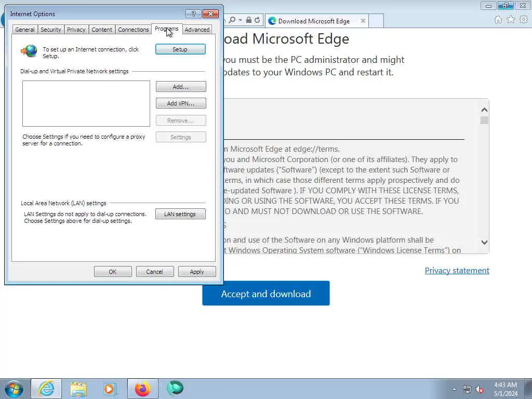This screenshot has height=399, width=532.
Task: Switch to the Security tab
Action: tap(50, 30)
